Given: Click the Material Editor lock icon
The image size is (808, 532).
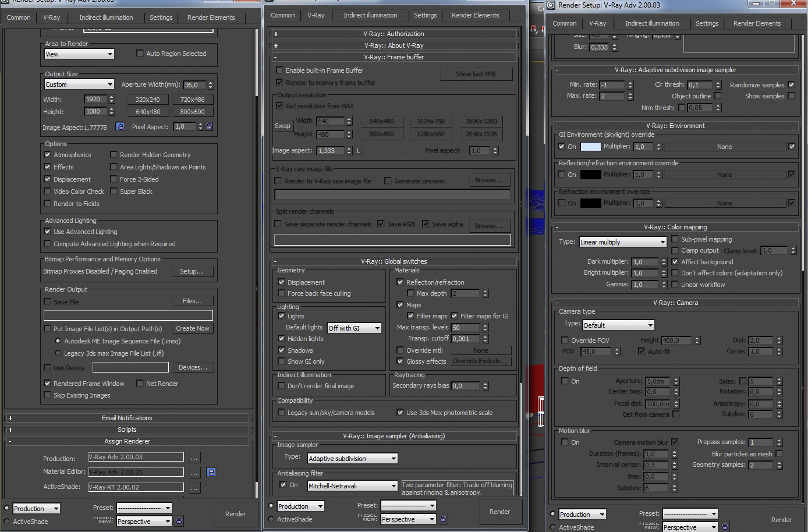Looking at the screenshot, I should point(211,472).
